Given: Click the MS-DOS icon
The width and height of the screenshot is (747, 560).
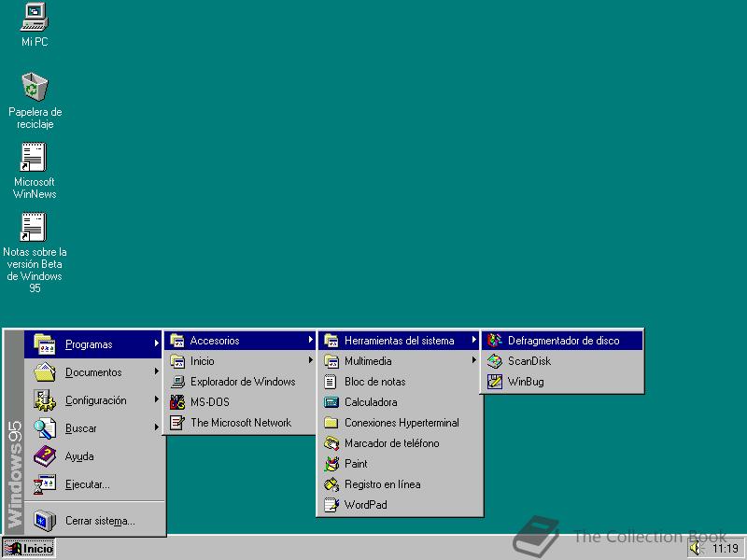Looking at the screenshot, I should coord(177,402).
